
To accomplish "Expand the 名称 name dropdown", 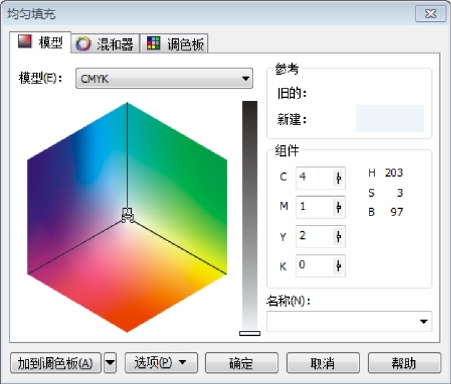I will (423, 322).
